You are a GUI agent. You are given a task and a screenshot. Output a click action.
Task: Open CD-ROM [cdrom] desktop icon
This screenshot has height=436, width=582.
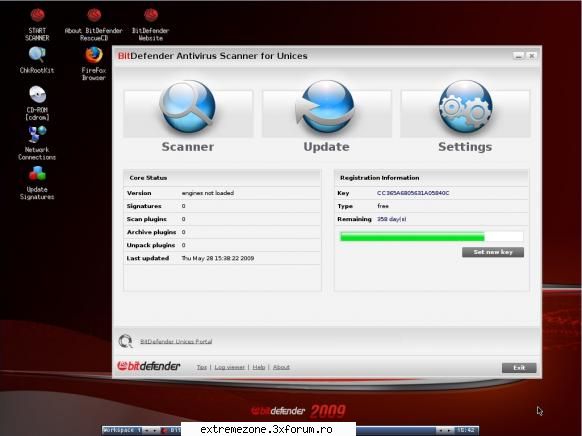37,103
